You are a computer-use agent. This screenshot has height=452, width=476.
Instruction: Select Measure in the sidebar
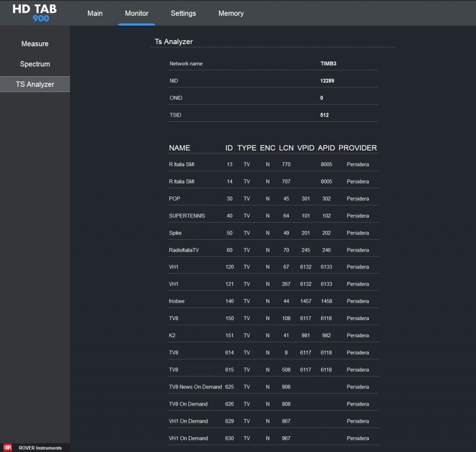(x=35, y=44)
